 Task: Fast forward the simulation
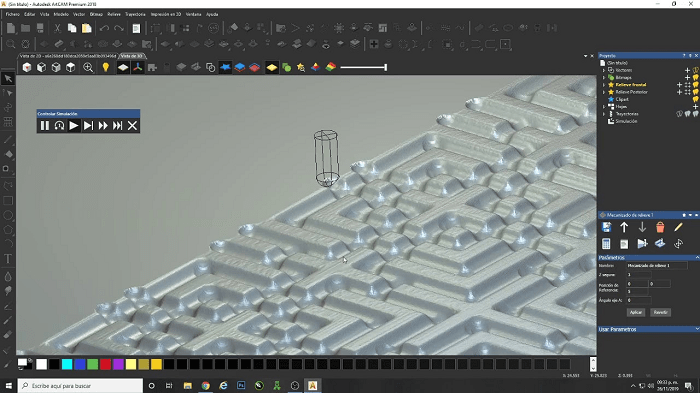(x=103, y=126)
